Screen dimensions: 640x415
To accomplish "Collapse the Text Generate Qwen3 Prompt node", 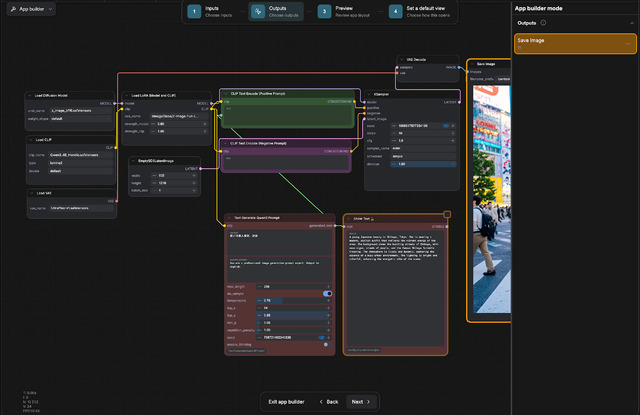I will [229, 217].
